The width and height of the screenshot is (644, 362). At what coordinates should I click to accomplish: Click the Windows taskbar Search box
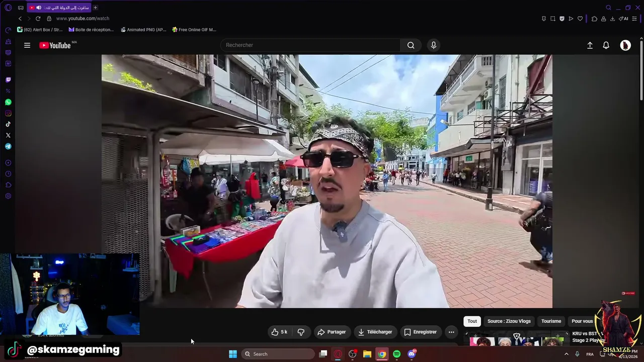pyautogui.click(x=278, y=354)
